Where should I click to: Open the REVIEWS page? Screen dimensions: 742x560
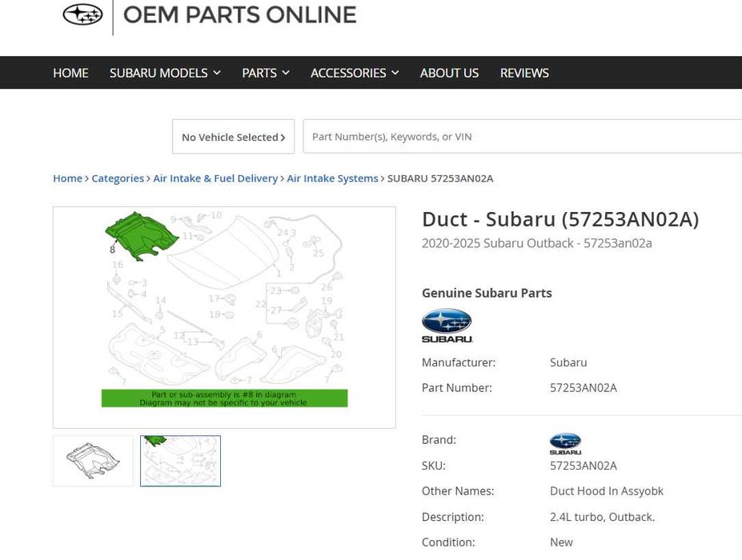point(524,73)
